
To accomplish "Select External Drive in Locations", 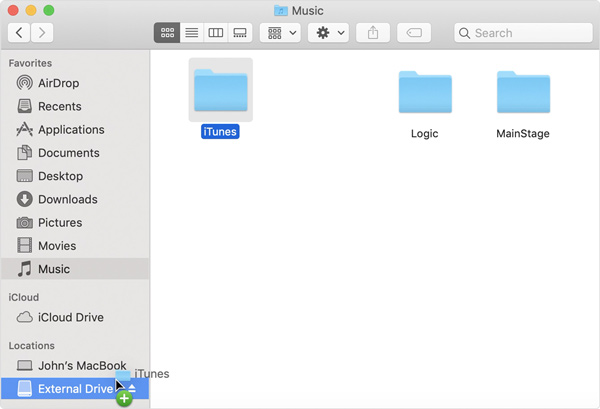I will pos(75,389).
